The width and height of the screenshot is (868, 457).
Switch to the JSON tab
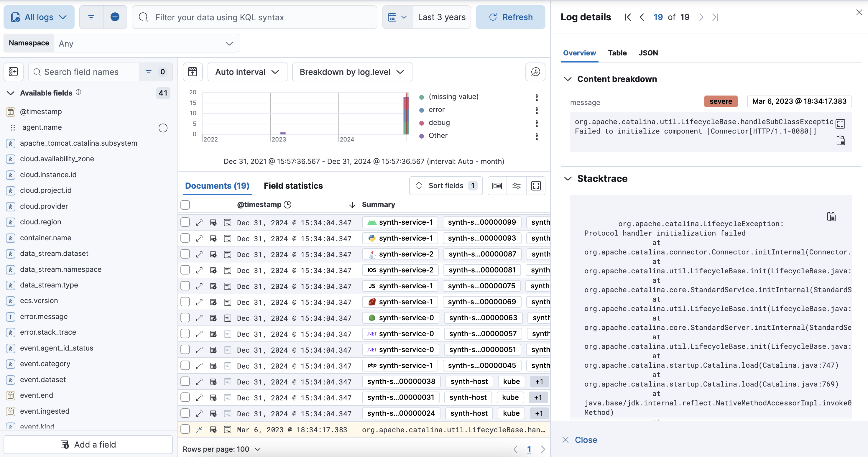(x=648, y=53)
